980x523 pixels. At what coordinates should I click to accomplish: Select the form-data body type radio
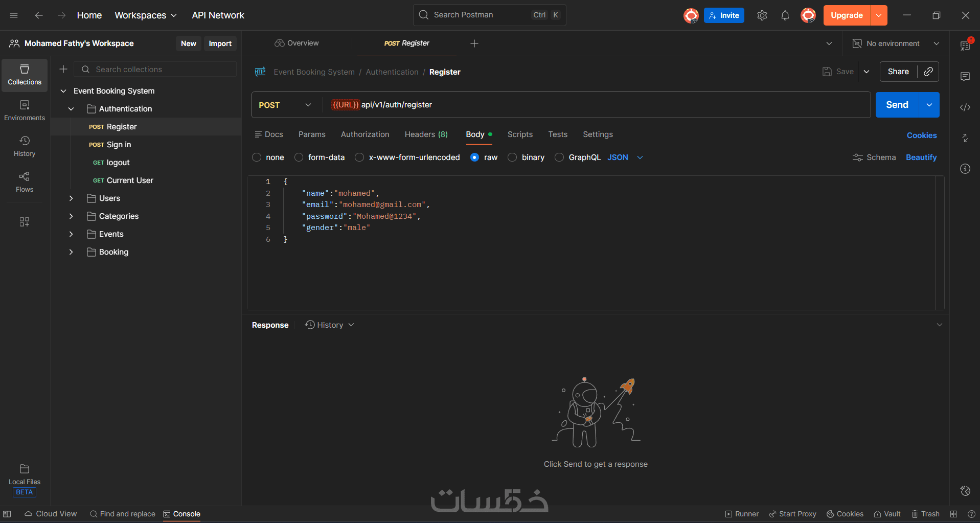click(x=299, y=157)
